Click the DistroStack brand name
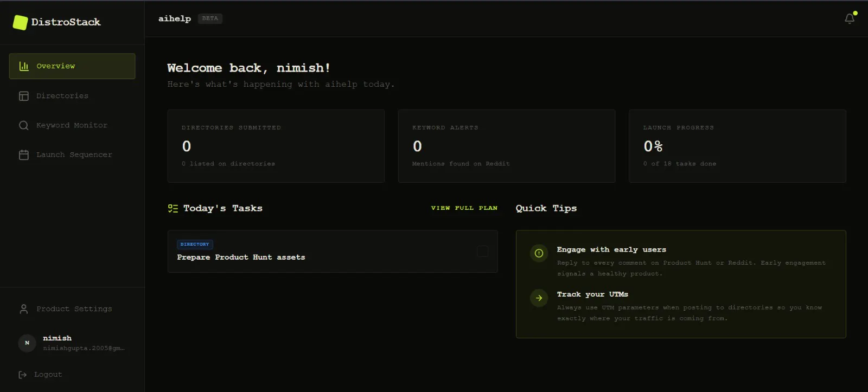868x392 pixels. tap(66, 22)
